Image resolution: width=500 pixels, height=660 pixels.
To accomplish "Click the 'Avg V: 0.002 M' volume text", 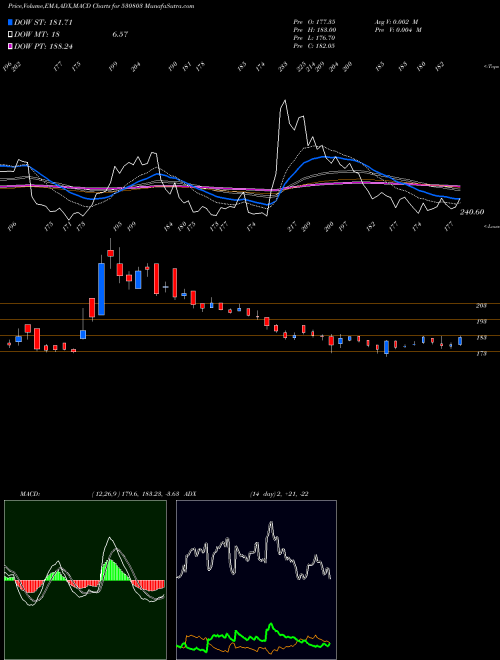I will click(398, 21).
